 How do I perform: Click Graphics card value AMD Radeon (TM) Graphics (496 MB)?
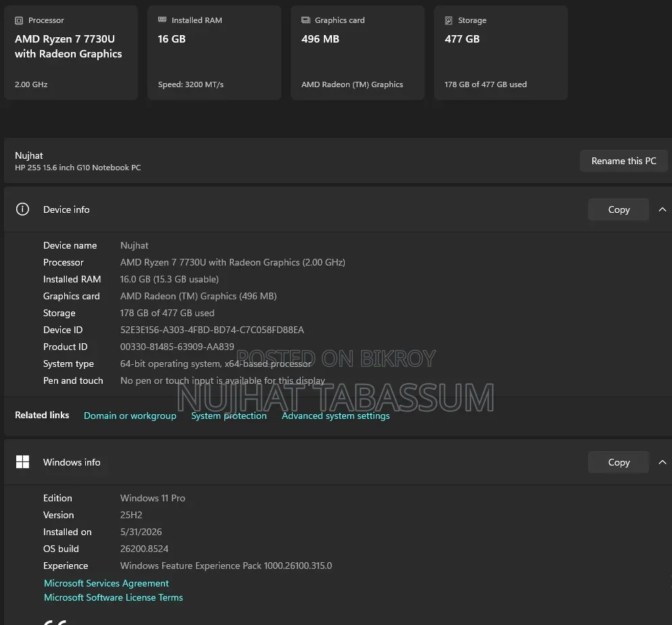(x=199, y=296)
